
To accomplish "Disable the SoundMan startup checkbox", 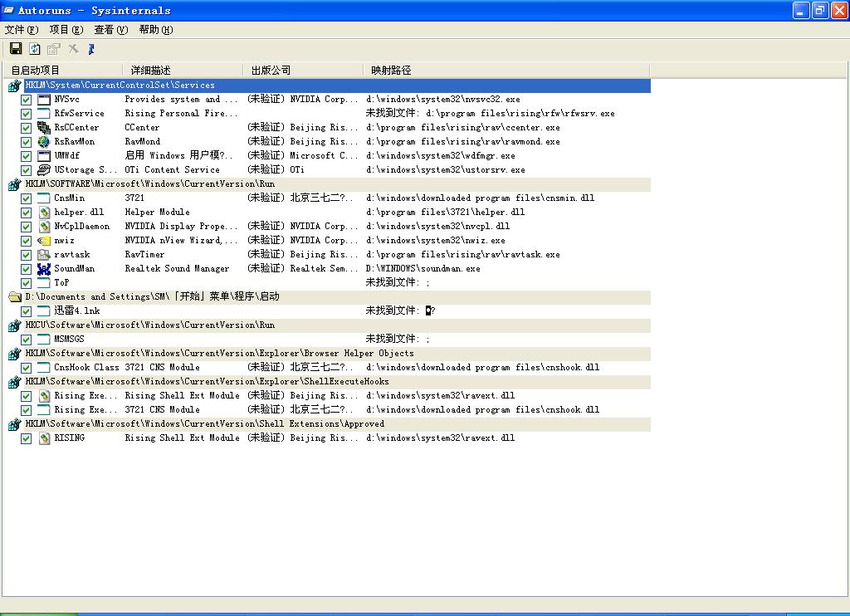I will click(26, 269).
